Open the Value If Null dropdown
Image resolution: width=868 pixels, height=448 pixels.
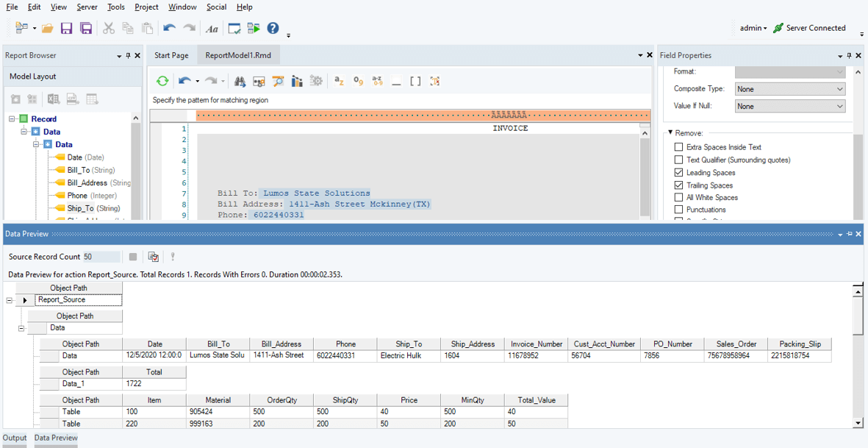click(790, 107)
